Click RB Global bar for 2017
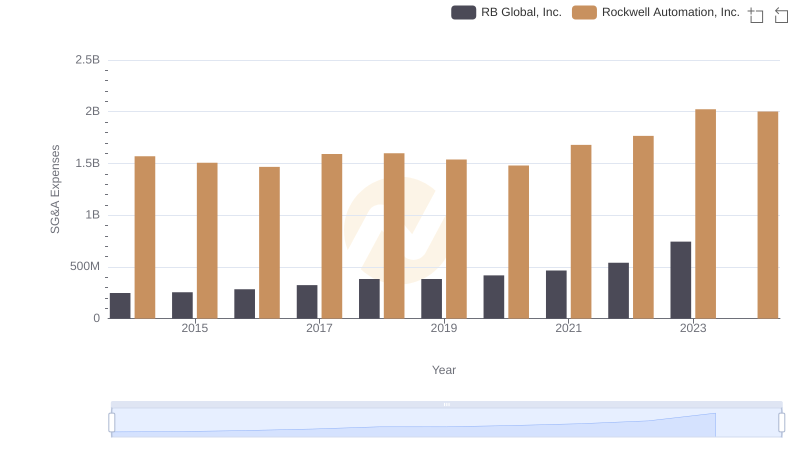800x461 pixels. click(x=307, y=301)
